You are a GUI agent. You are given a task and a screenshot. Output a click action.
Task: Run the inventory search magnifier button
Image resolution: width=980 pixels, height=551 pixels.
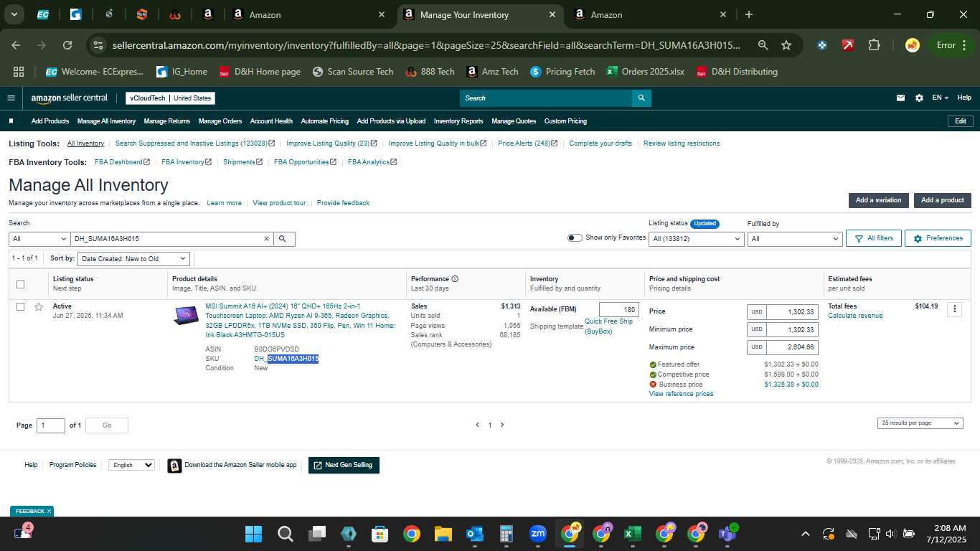[283, 239]
